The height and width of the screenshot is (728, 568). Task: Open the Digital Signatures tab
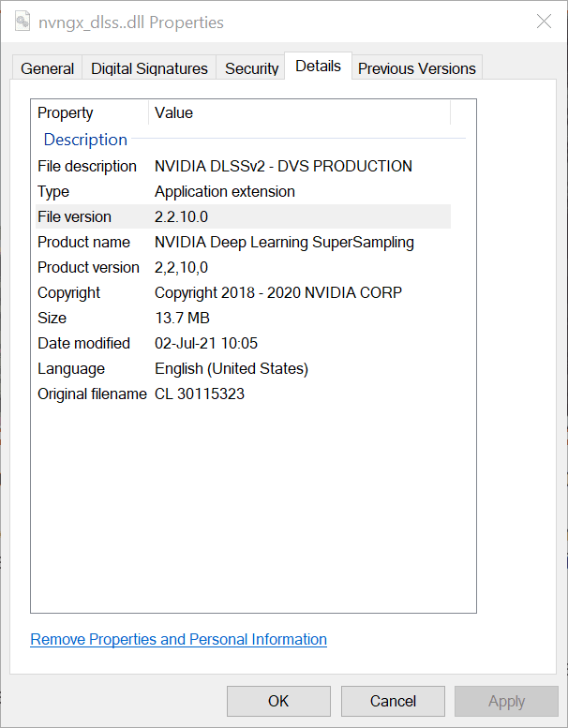coord(149,68)
